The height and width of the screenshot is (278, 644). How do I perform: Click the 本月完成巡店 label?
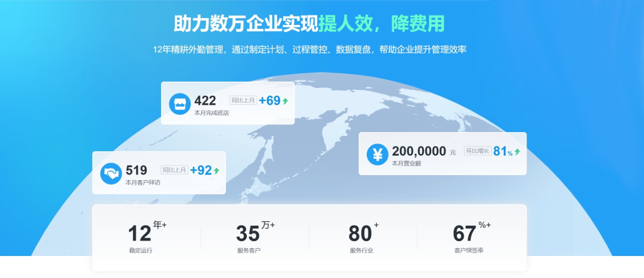212,113
